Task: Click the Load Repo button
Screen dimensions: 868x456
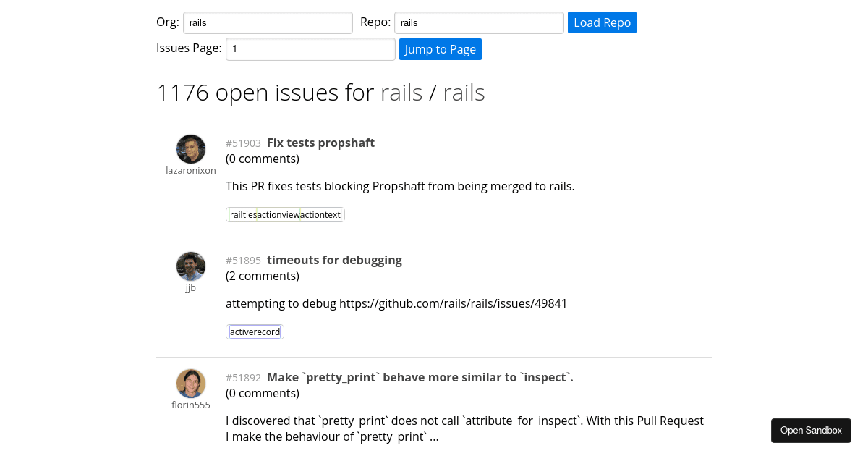Action: (x=602, y=22)
